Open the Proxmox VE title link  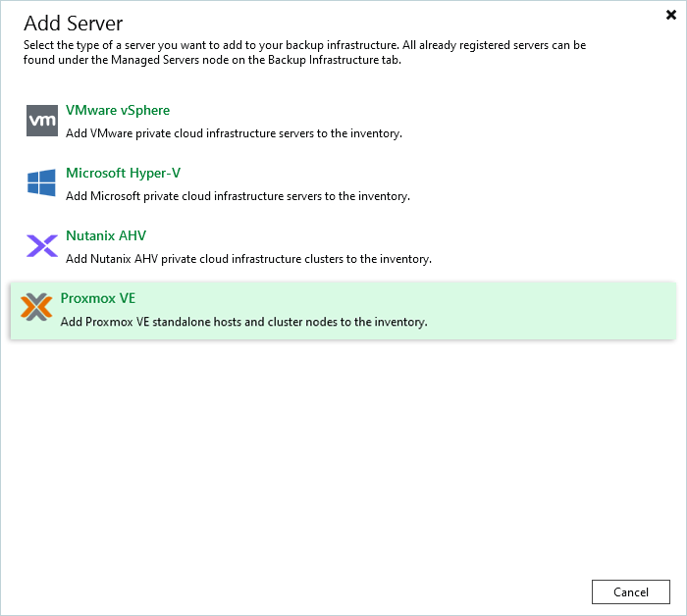tap(97, 298)
